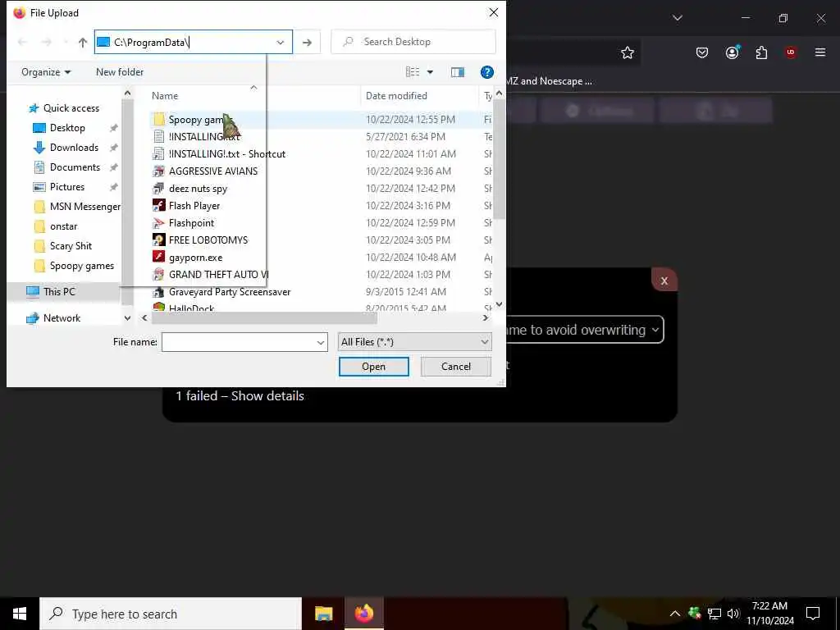The image size is (840, 630).
Task: Expand the address bar path history dropdown
Action: [x=281, y=43]
